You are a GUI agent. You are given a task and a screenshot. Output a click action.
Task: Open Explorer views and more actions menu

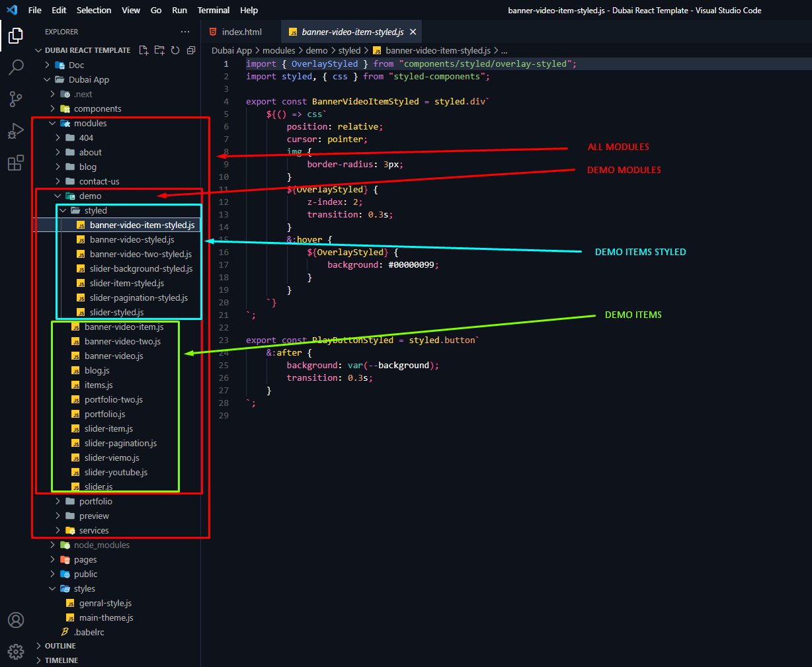pyautogui.click(x=185, y=32)
